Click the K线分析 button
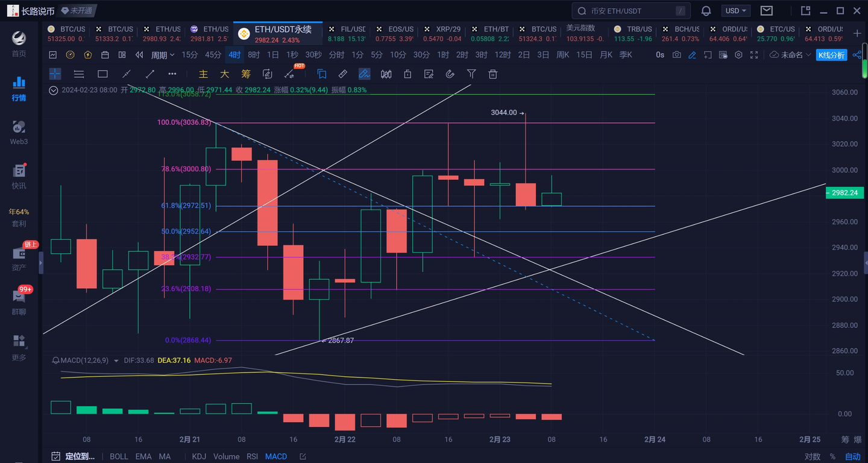Image resolution: width=868 pixels, height=463 pixels. click(832, 55)
